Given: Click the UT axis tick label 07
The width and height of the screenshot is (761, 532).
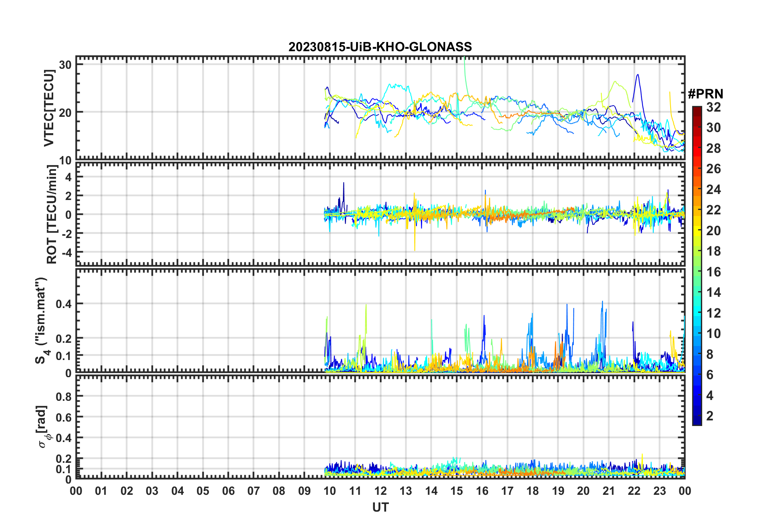Looking at the screenshot, I should [254, 491].
